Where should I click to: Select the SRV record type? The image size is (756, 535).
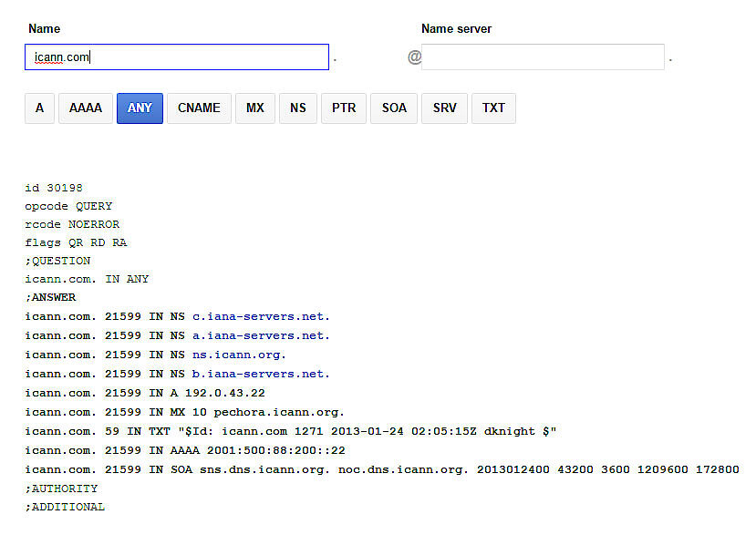tap(444, 108)
